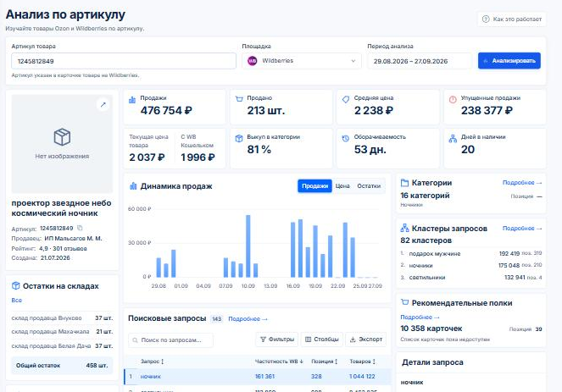Click the Динамика продаж chart icon
562x392 pixels.
click(x=133, y=185)
